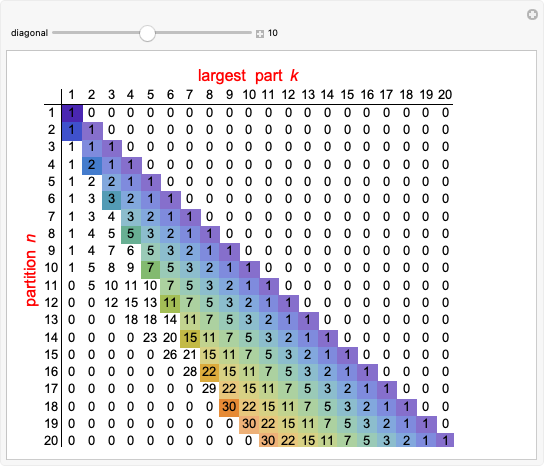The image size is (544, 467).
Task: Select the orange 22 cell in row 16
Action: tap(210, 373)
